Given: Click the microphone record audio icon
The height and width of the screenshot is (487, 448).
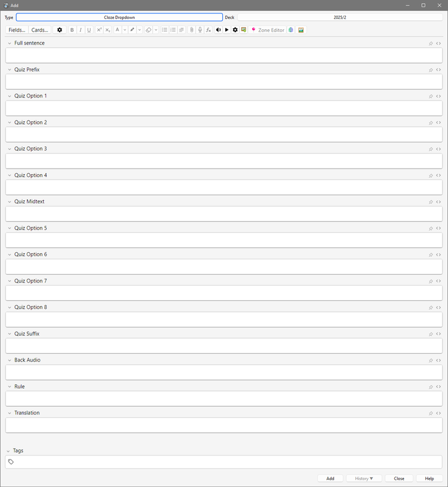Looking at the screenshot, I should coord(200,30).
